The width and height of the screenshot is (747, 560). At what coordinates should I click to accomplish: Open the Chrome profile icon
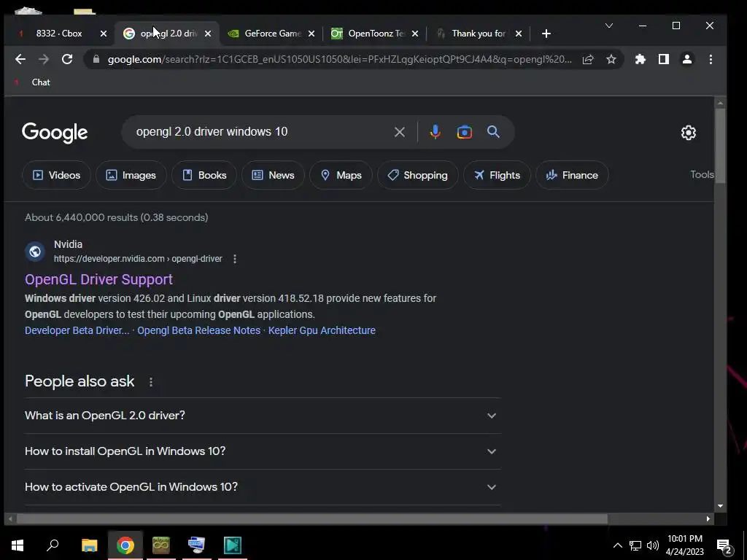pyautogui.click(x=687, y=59)
